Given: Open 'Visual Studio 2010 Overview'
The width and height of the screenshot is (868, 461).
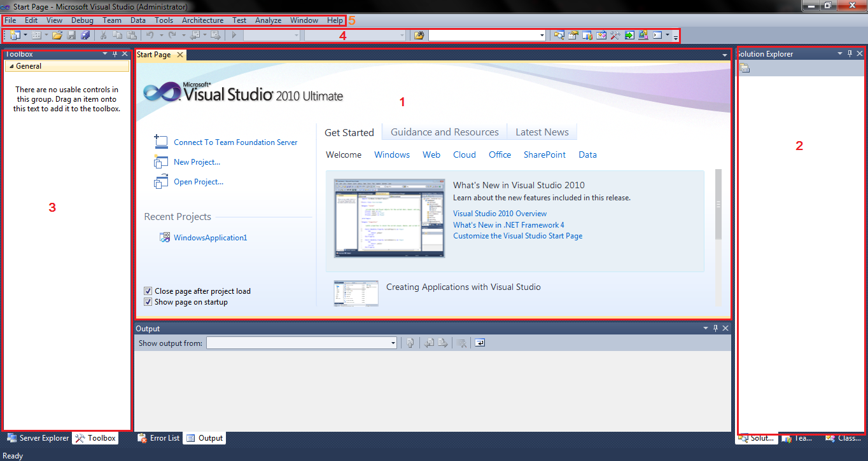Looking at the screenshot, I should pos(500,213).
